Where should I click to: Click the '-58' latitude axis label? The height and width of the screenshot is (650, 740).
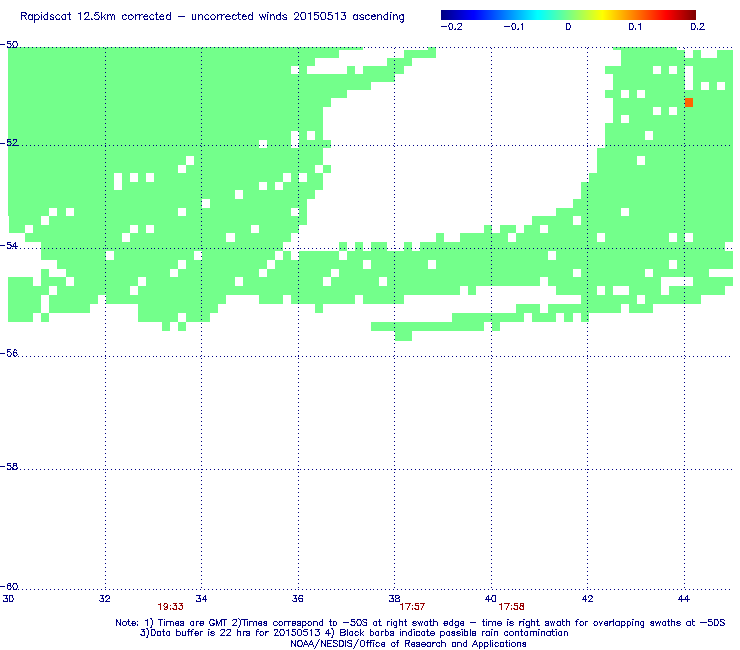tap(9, 466)
